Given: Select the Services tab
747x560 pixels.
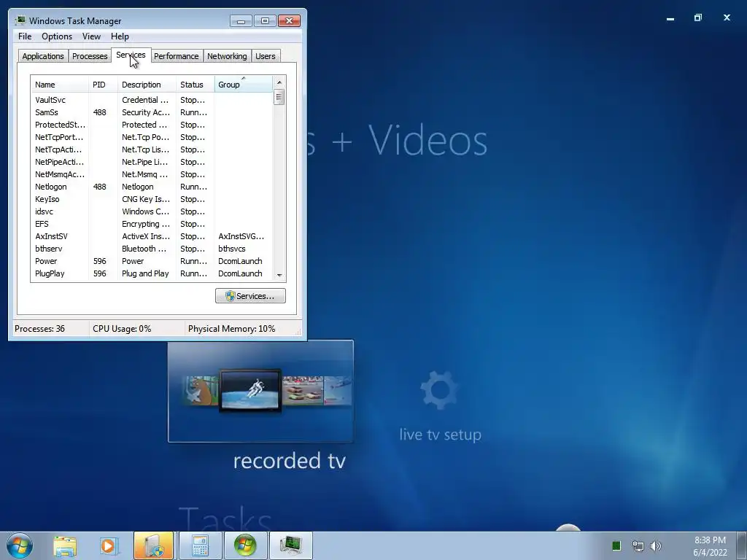Looking at the screenshot, I should tap(131, 55).
